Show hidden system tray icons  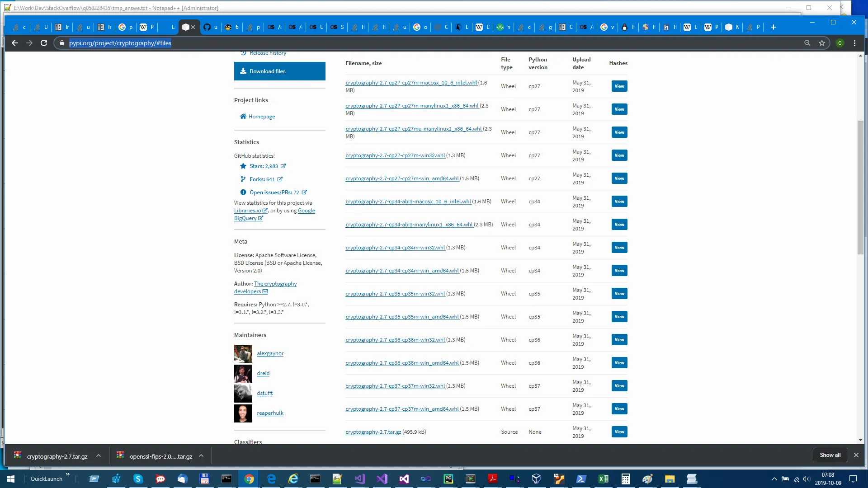(x=774, y=479)
